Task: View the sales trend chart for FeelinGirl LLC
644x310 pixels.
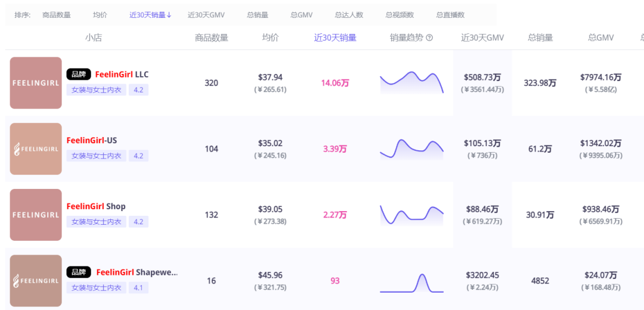Action: [411, 83]
